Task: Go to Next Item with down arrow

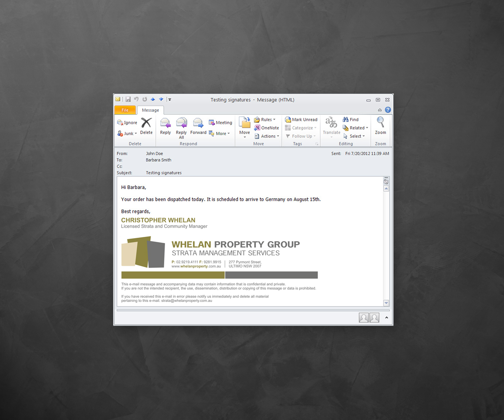Action: pos(161,100)
